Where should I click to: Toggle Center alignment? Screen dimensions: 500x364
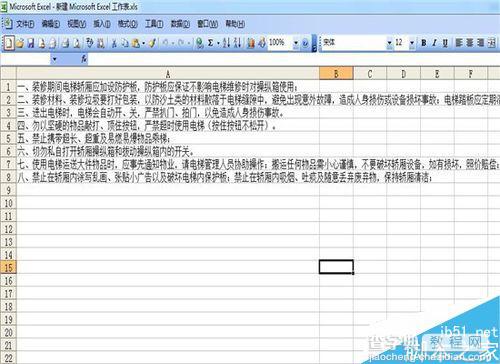470,43
